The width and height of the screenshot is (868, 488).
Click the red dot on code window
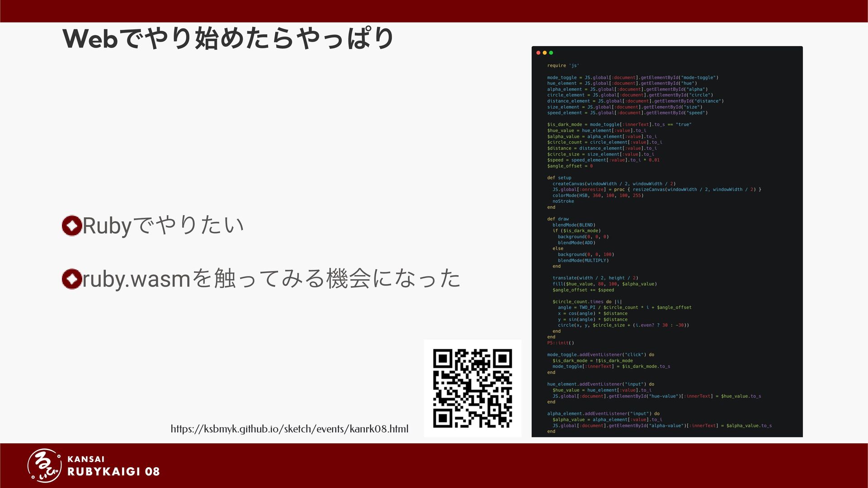click(538, 53)
